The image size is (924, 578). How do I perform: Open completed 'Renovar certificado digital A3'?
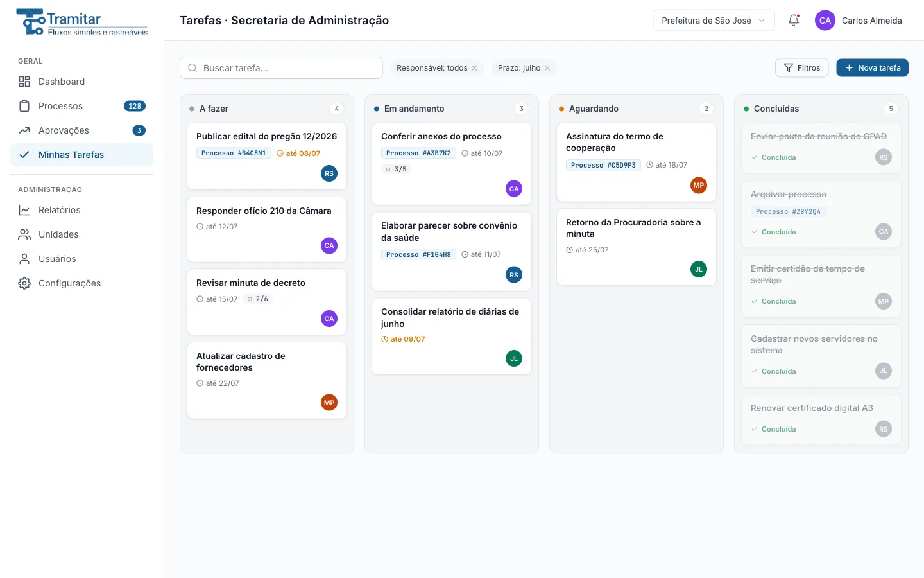[821, 420]
